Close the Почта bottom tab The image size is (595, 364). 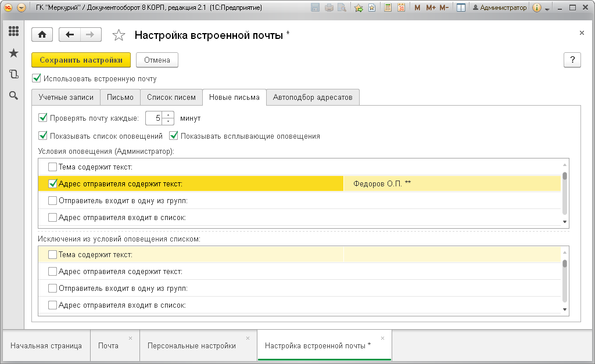[x=130, y=338]
